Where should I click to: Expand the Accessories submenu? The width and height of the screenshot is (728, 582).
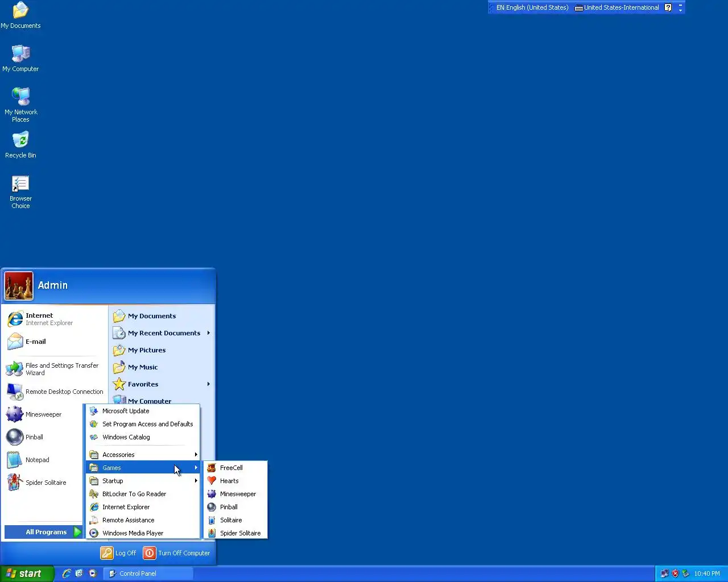pos(143,455)
